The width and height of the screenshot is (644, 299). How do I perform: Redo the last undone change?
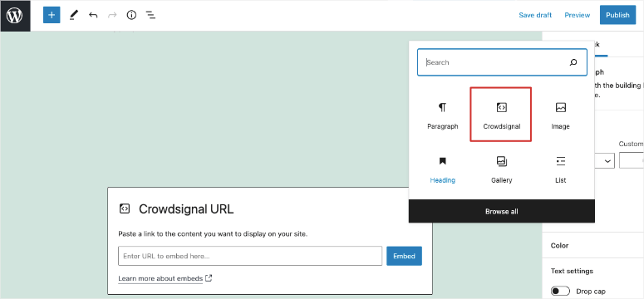click(x=111, y=16)
